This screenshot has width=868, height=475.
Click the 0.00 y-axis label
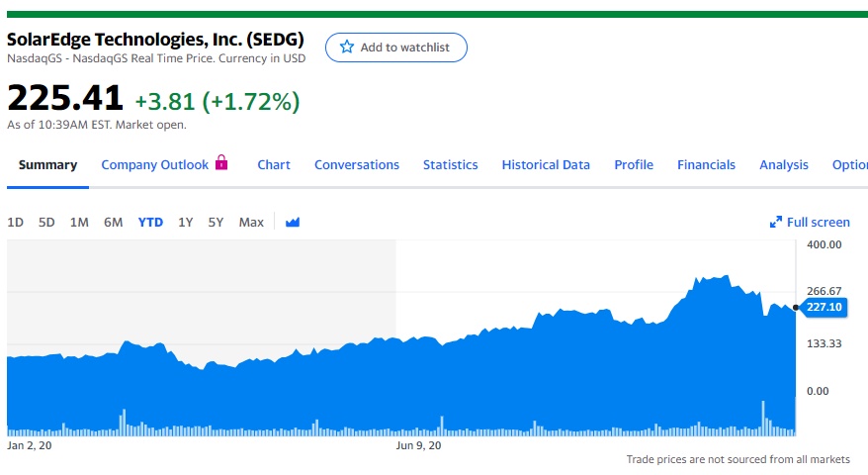pyautogui.click(x=818, y=391)
